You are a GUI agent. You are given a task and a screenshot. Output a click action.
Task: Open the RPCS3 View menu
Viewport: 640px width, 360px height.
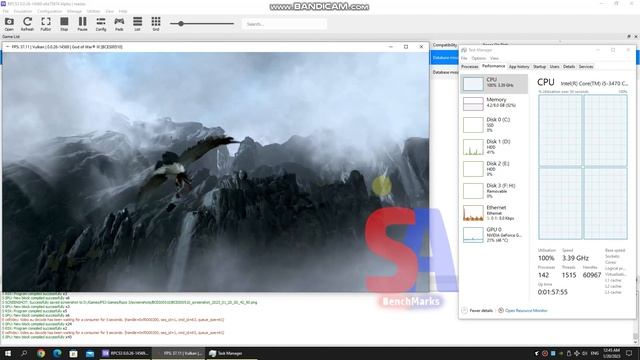pyautogui.click(x=110, y=11)
